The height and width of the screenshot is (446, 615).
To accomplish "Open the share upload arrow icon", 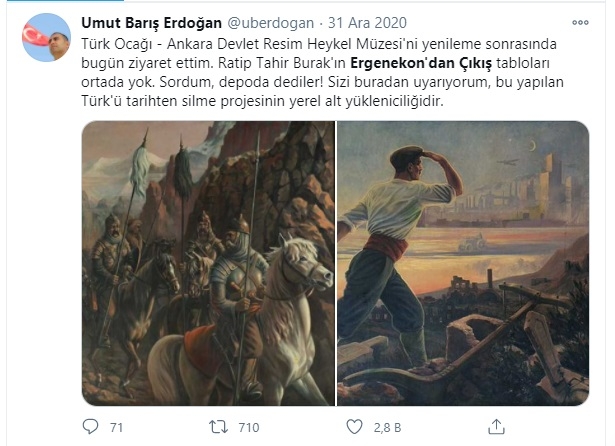I will (x=496, y=427).
